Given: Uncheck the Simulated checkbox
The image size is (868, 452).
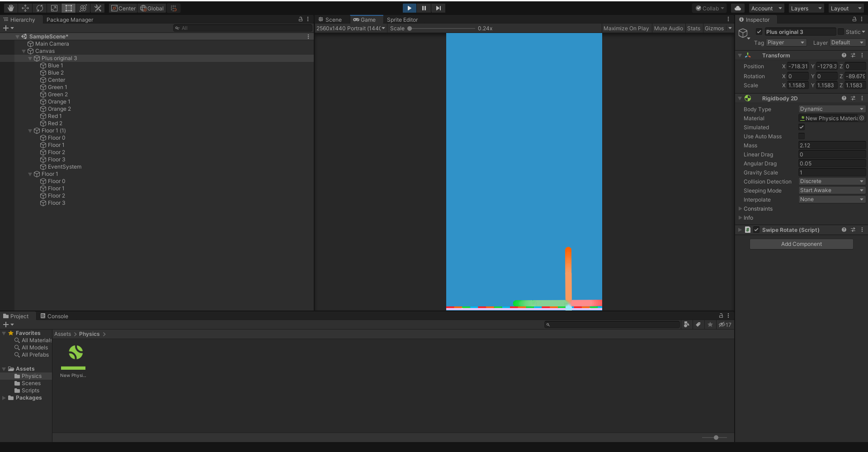Looking at the screenshot, I should coord(802,127).
